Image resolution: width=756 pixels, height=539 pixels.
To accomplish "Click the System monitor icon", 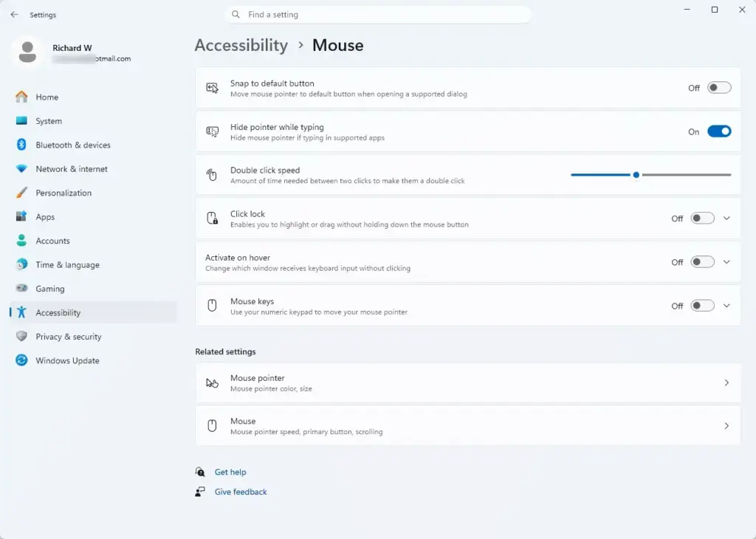I will point(21,121).
